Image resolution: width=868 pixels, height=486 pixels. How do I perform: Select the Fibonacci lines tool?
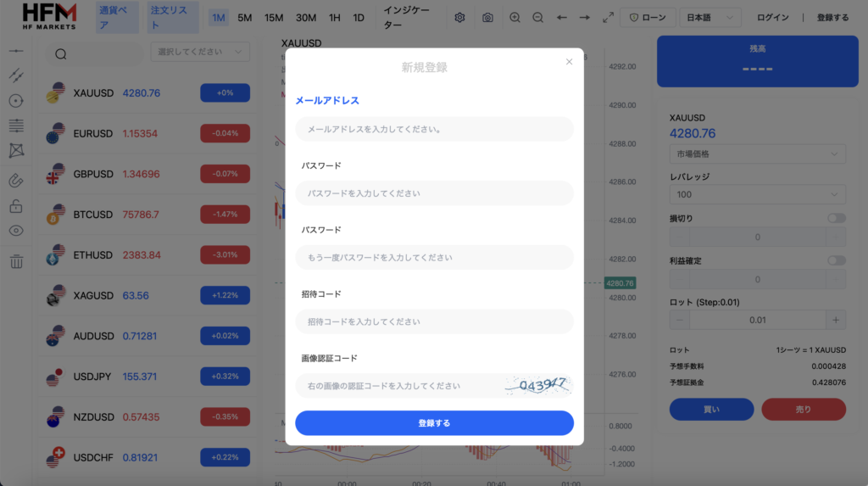point(16,126)
